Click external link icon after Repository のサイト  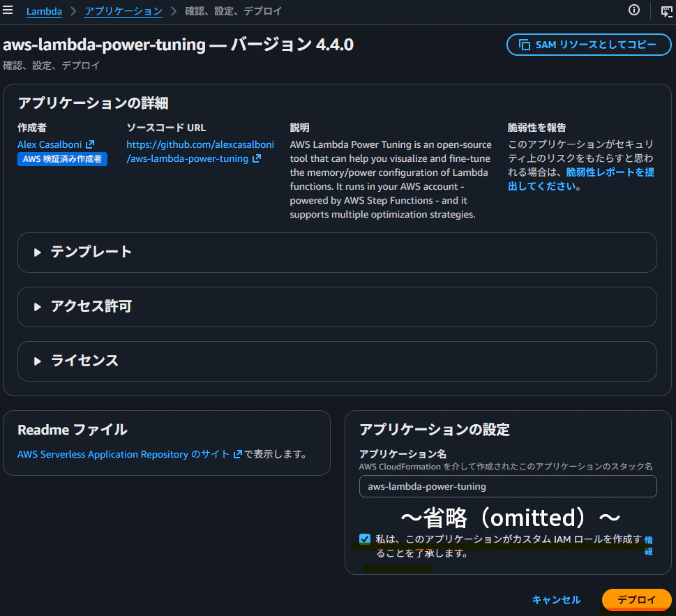238,454
